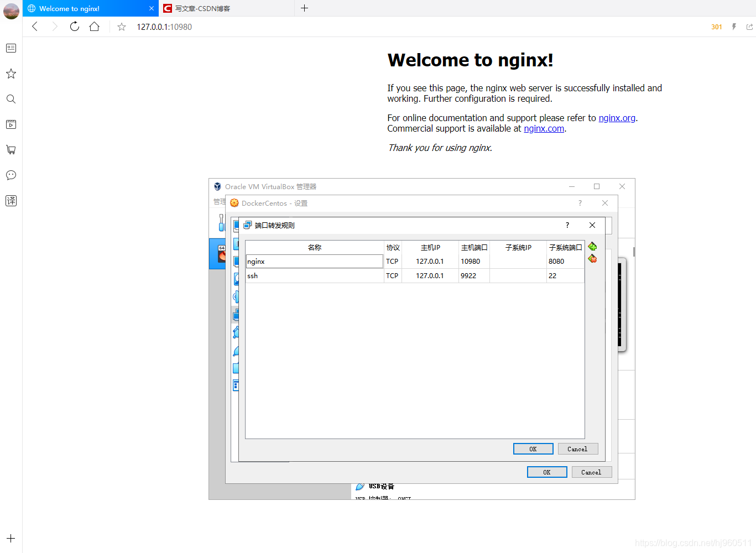Open the news feed sidebar icon

pos(11,48)
